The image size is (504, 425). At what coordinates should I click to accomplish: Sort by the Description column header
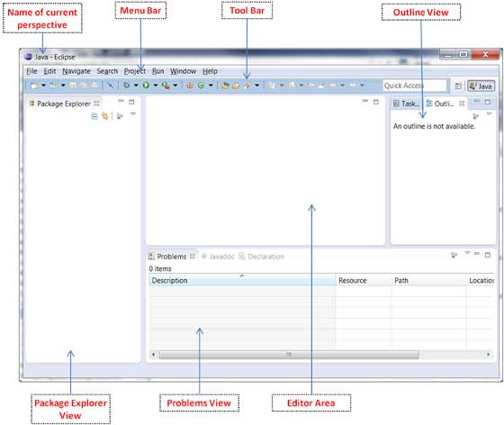click(x=242, y=280)
